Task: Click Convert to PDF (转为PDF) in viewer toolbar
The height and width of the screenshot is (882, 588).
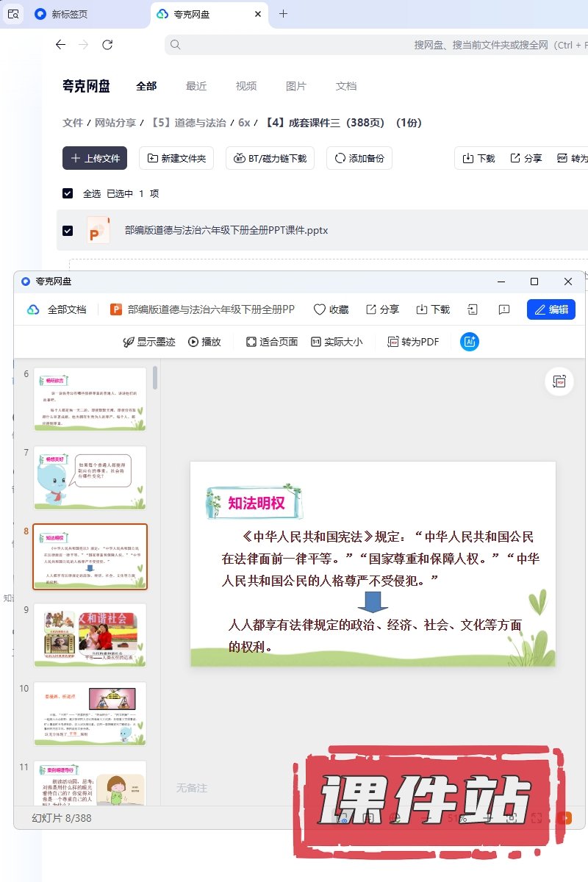Action: tap(413, 342)
